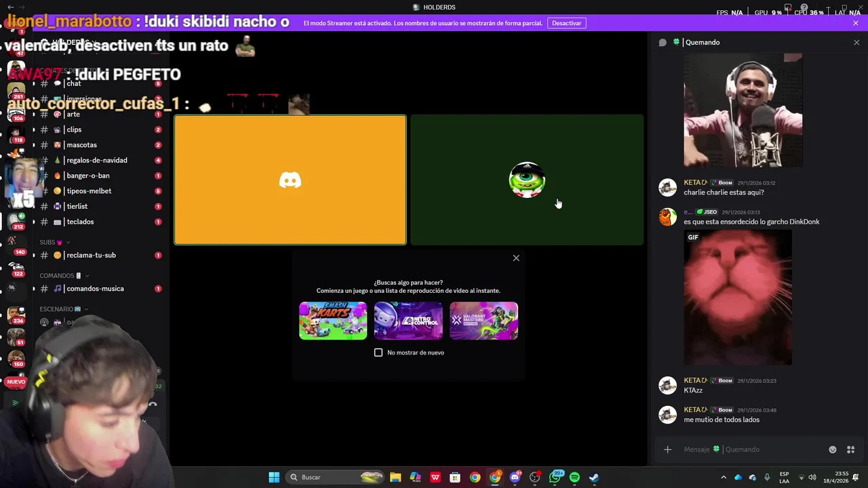Open the emoji picker
This screenshot has height=488, width=868.
(x=833, y=449)
